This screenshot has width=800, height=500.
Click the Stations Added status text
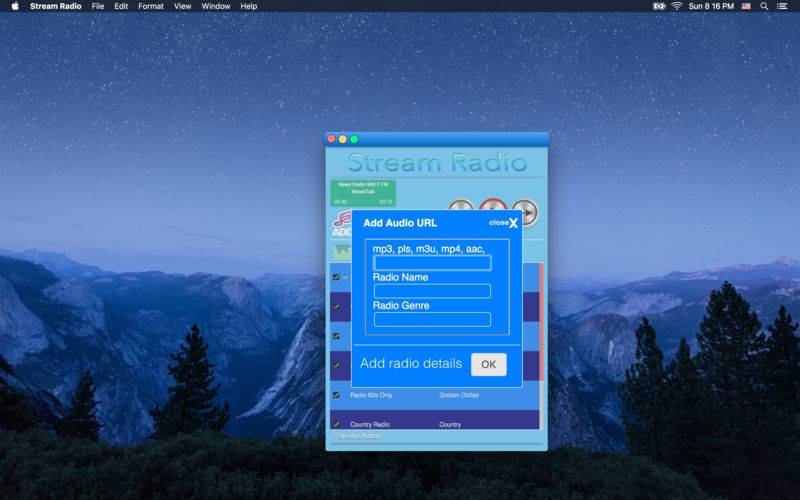[x=357, y=436]
